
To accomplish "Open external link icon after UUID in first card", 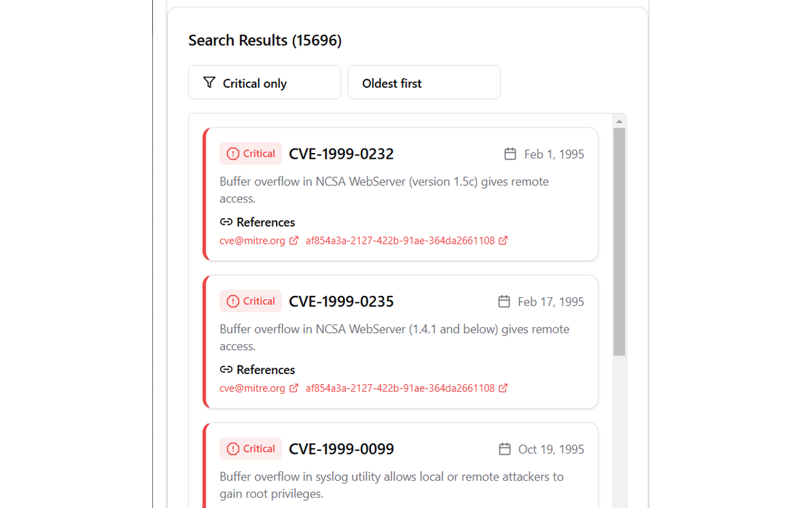I will (503, 241).
